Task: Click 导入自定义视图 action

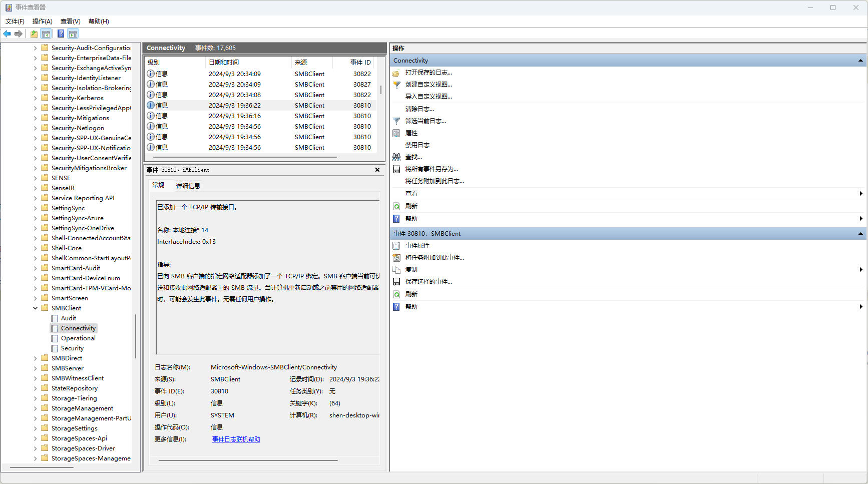Action: (x=428, y=97)
